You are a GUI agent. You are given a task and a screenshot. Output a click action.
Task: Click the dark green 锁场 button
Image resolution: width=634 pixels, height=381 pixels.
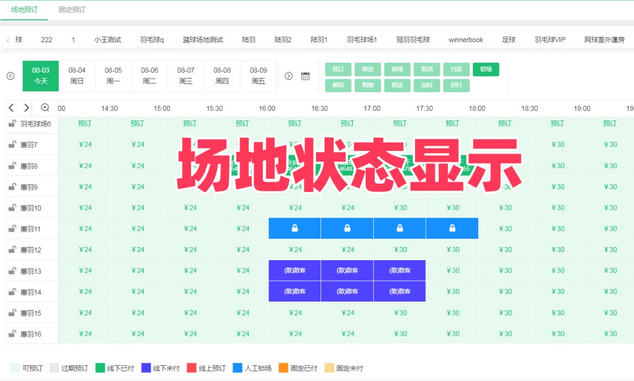pyautogui.click(x=486, y=69)
